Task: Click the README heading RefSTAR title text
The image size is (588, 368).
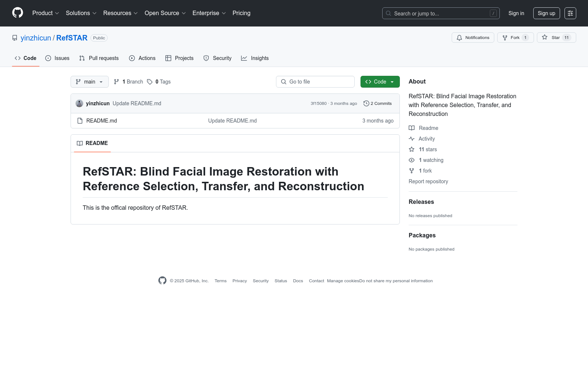Action: point(223,179)
